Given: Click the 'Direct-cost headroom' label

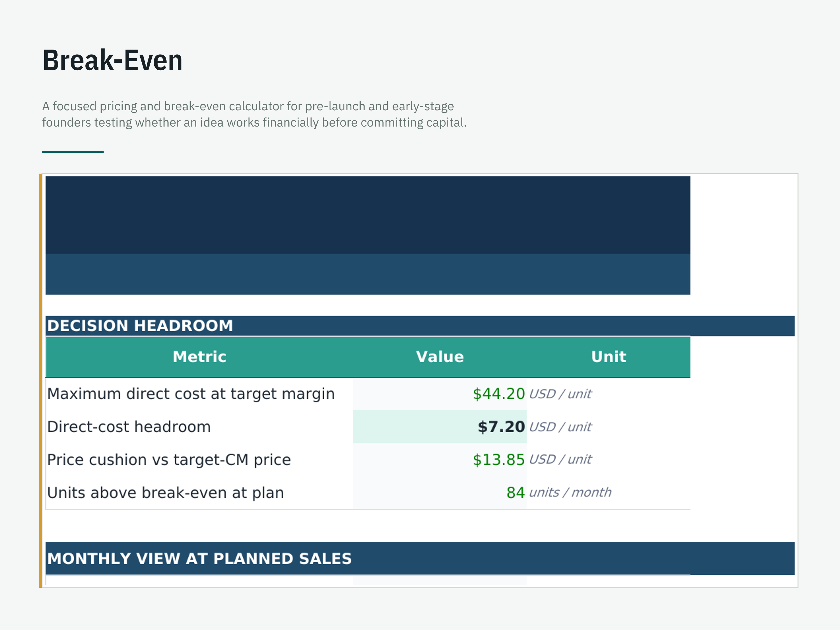Looking at the screenshot, I should click(129, 427).
